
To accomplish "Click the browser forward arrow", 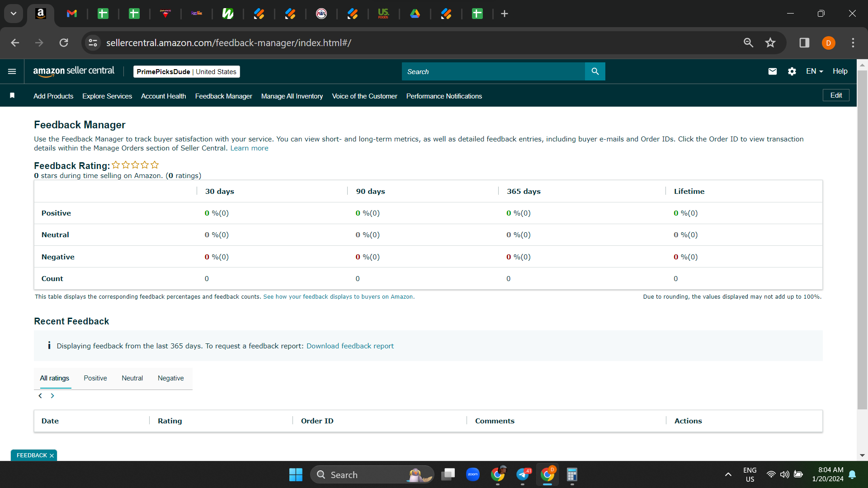I will click(39, 42).
